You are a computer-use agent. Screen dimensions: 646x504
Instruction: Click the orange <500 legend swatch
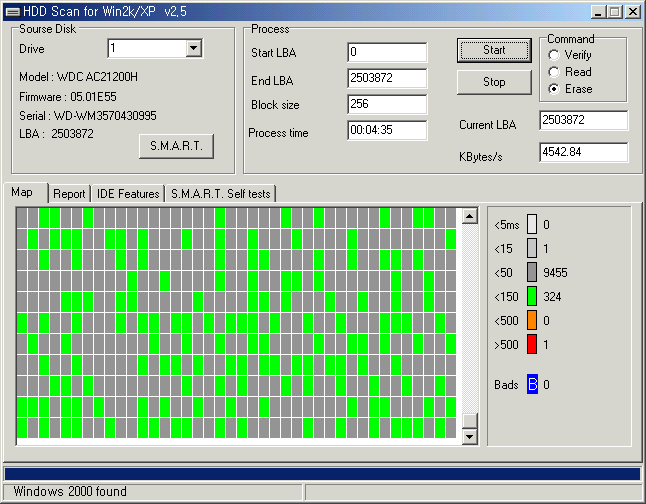[x=532, y=320]
